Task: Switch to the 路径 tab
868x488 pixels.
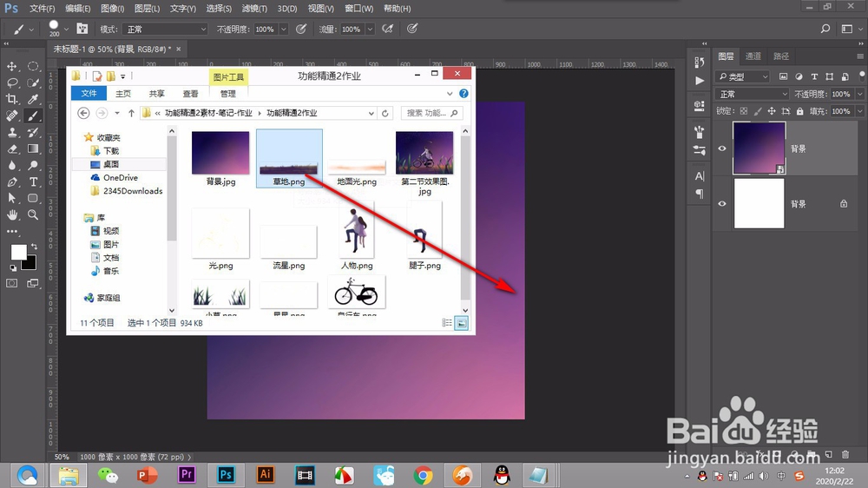Action: click(x=781, y=56)
